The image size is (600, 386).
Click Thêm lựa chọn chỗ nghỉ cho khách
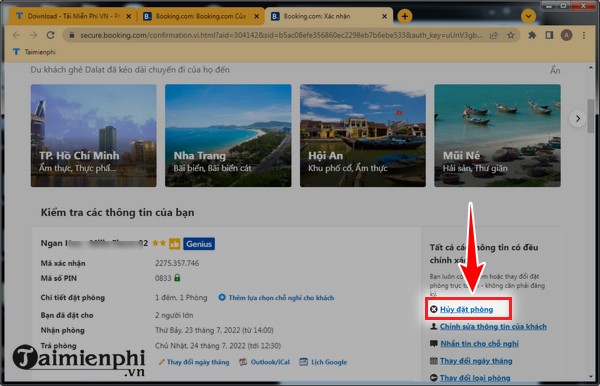[281, 298]
